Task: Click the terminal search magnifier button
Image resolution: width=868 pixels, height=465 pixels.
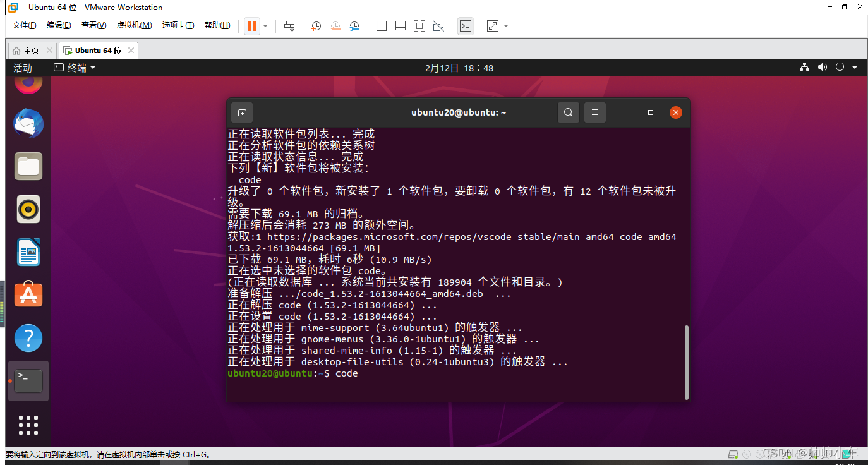Action: point(569,112)
